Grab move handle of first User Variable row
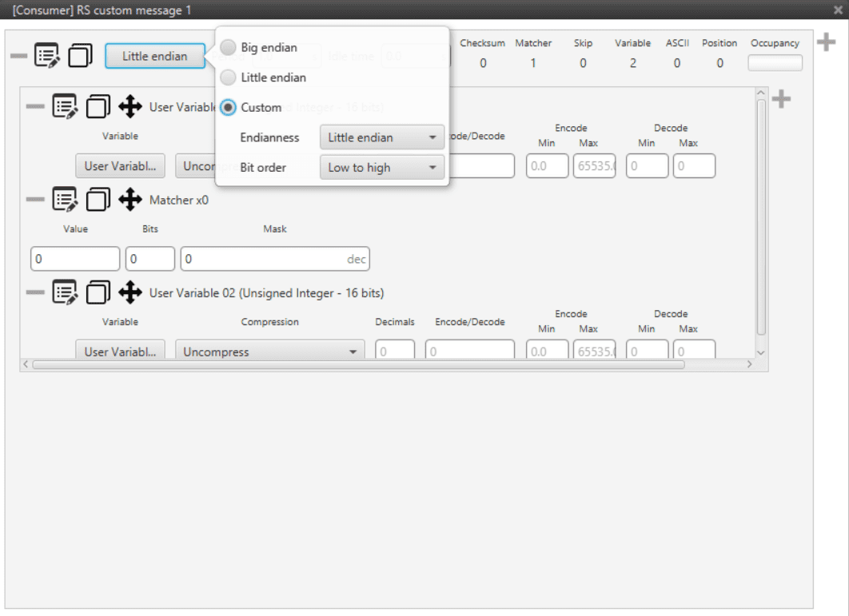Screen dimensions: 849x616 coord(130,106)
